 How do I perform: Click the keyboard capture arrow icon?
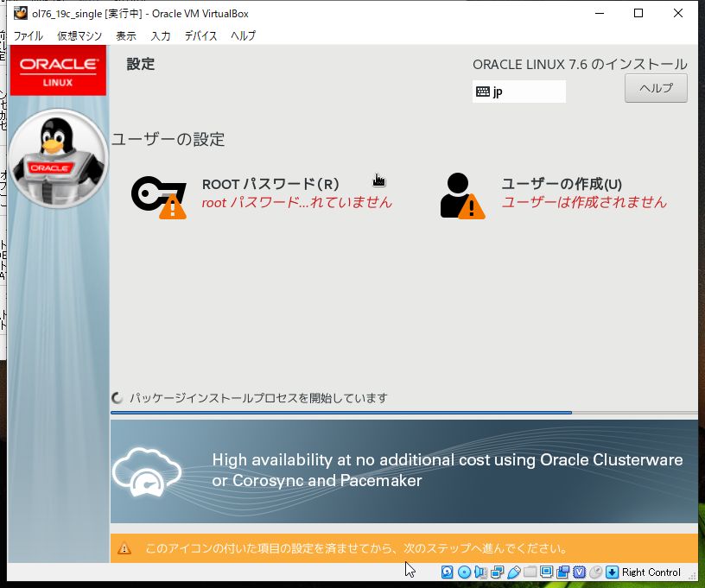(x=612, y=572)
